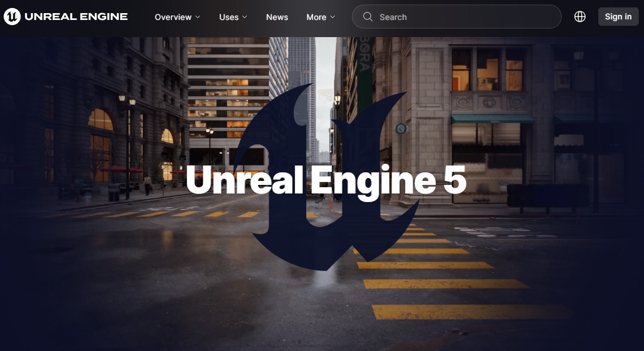Open the More menu
Image resolution: width=644 pixels, height=351 pixels.
point(321,17)
